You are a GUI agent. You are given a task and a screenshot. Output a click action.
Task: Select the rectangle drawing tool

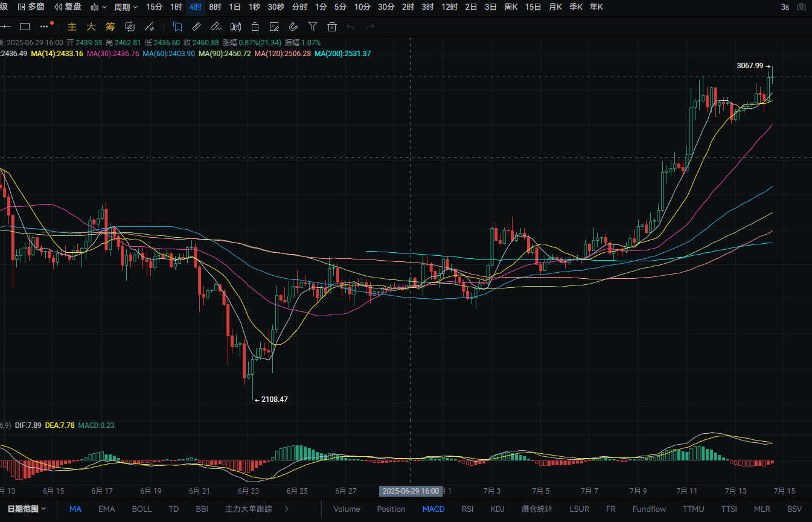25,27
